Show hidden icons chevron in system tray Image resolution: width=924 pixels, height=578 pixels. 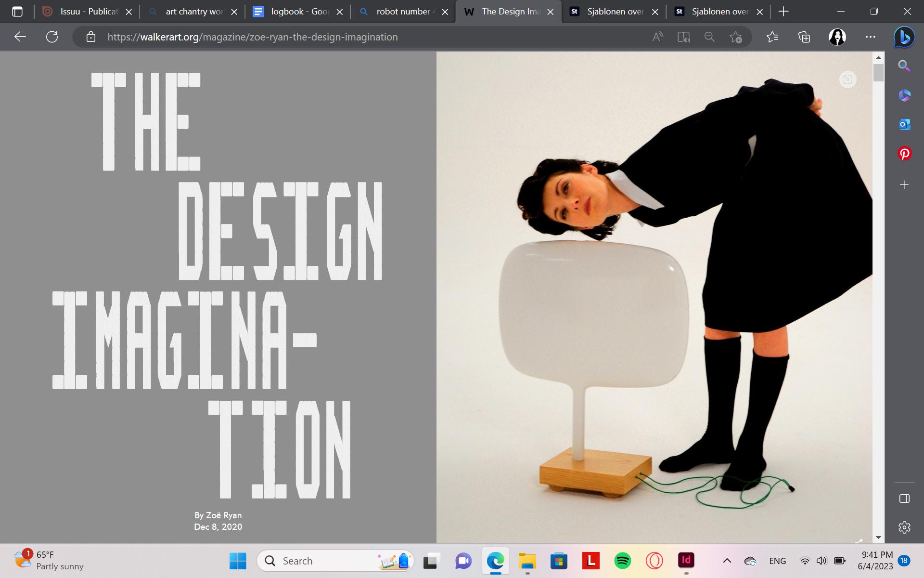(727, 561)
